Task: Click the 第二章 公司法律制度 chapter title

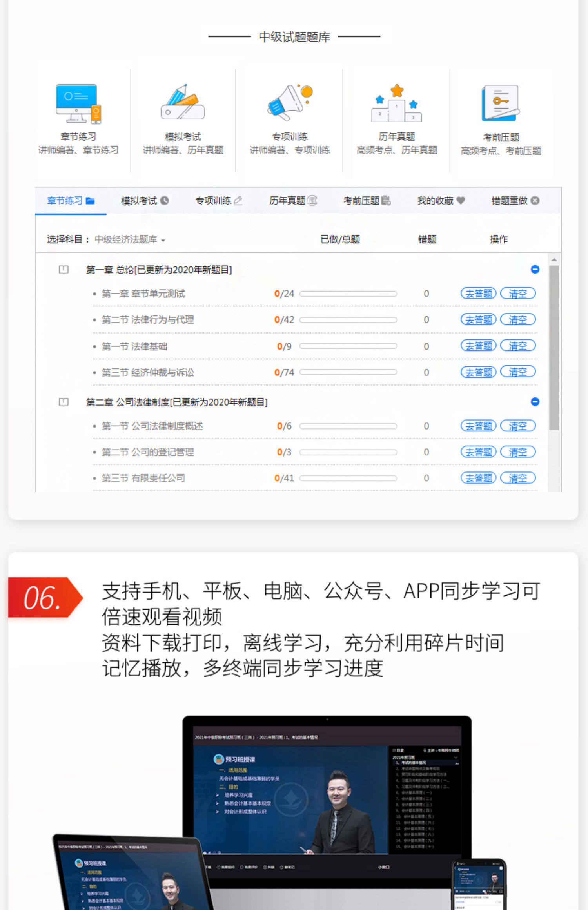Action: point(177,402)
